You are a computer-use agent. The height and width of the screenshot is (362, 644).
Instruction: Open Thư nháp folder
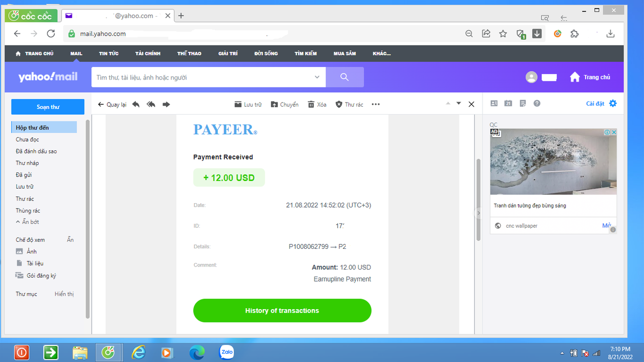pyautogui.click(x=27, y=163)
